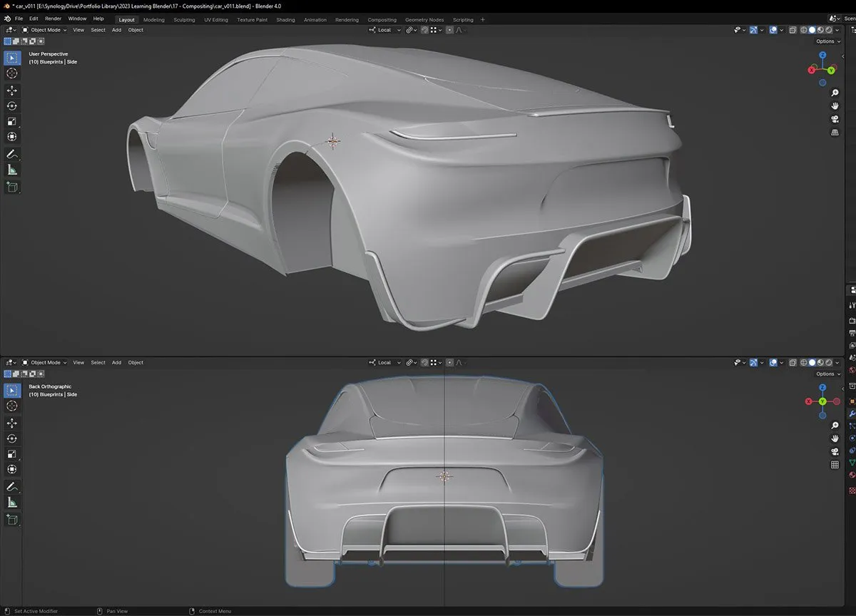
Task: Select the Add Cube tool in bottom viewport
Action: (x=12, y=520)
